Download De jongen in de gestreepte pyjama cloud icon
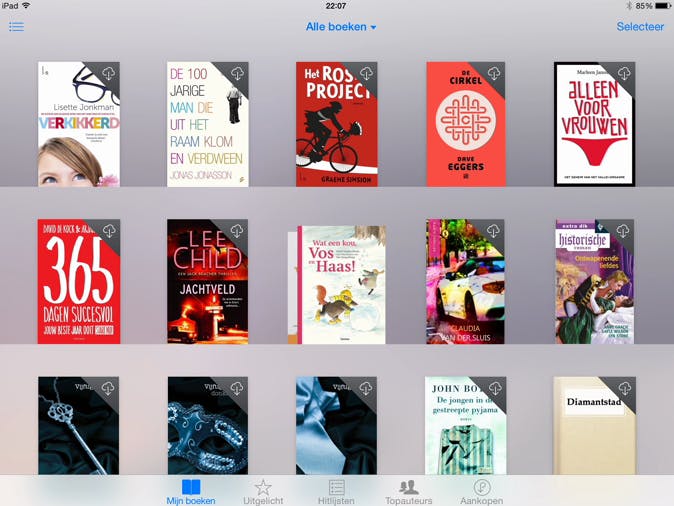The height and width of the screenshot is (506, 674). (495, 388)
